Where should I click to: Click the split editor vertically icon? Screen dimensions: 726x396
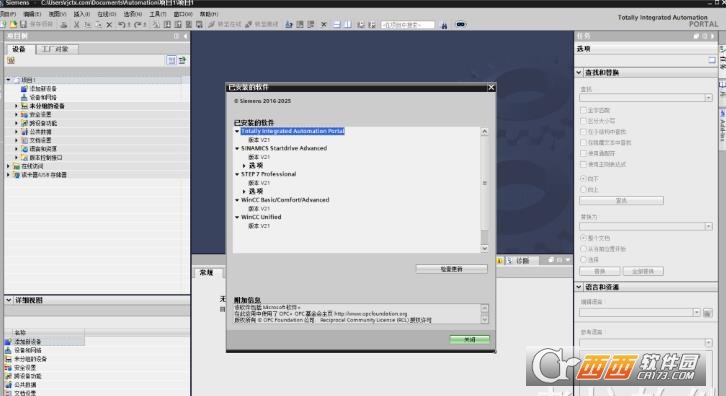(x=347, y=24)
